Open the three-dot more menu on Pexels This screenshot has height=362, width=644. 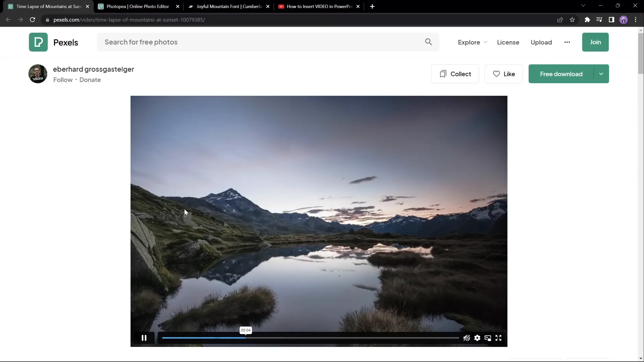pos(567,42)
